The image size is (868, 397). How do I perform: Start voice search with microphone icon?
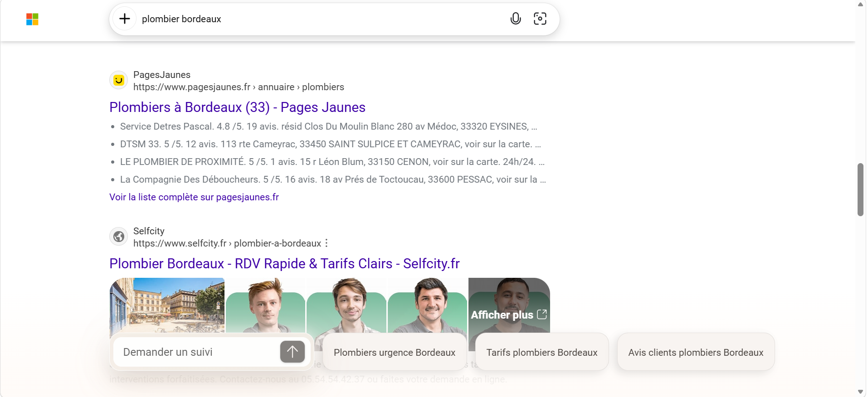pyautogui.click(x=516, y=19)
